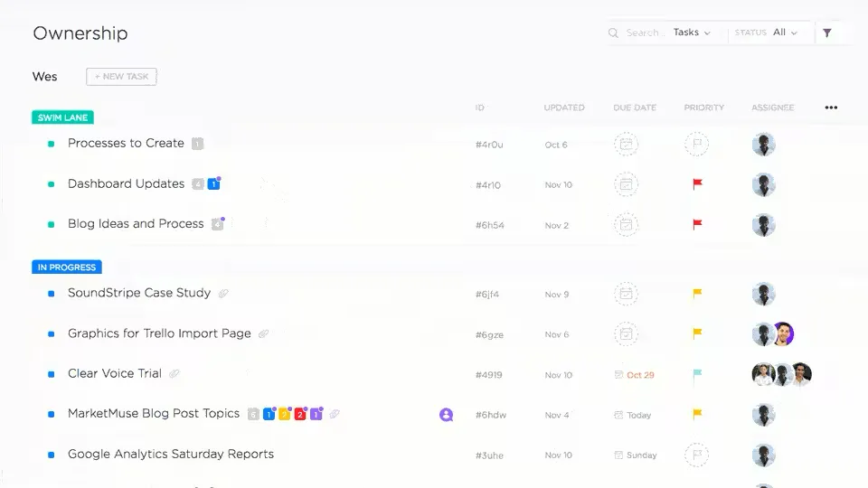The width and height of the screenshot is (868, 488).
Task: Toggle status square of Dashboard Updates
Action: [51, 184]
